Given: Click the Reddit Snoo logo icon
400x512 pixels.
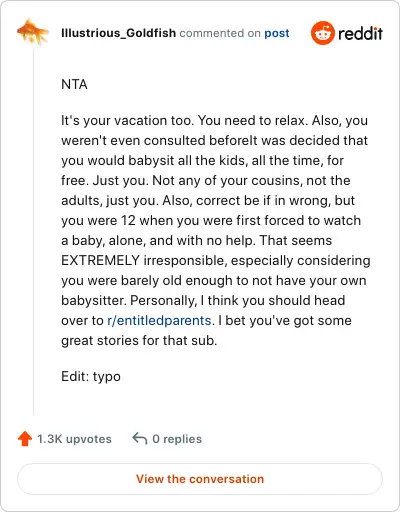Looking at the screenshot, I should click(x=322, y=33).
